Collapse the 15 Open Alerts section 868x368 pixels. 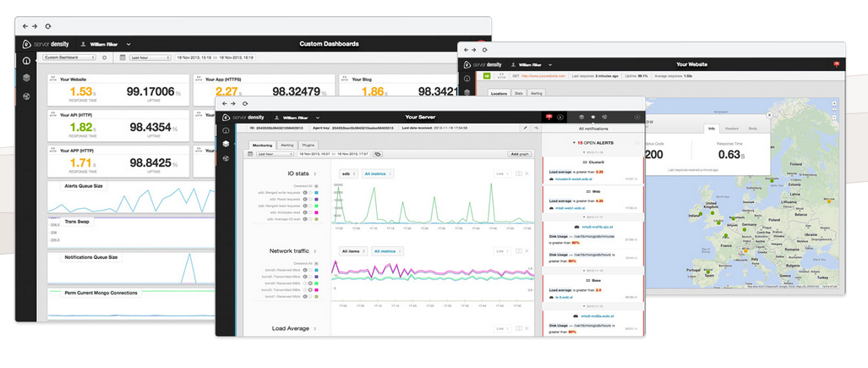(x=574, y=142)
